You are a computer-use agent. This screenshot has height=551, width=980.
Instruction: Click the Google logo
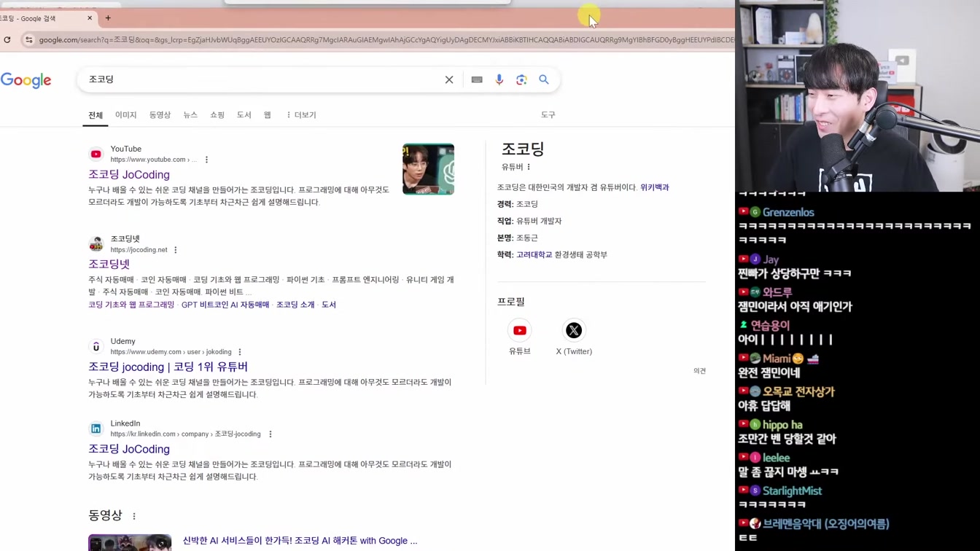pos(26,80)
